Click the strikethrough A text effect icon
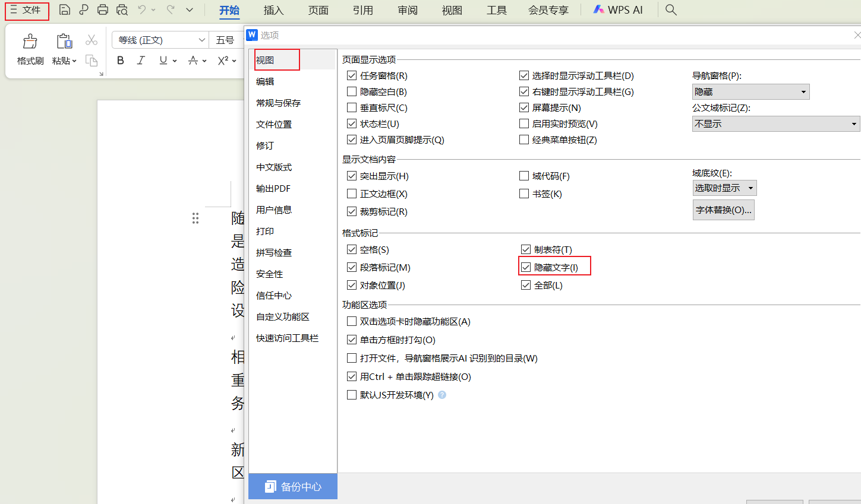Image resolution: width=861 pixels, height=504 pixels. pos(193,61)
